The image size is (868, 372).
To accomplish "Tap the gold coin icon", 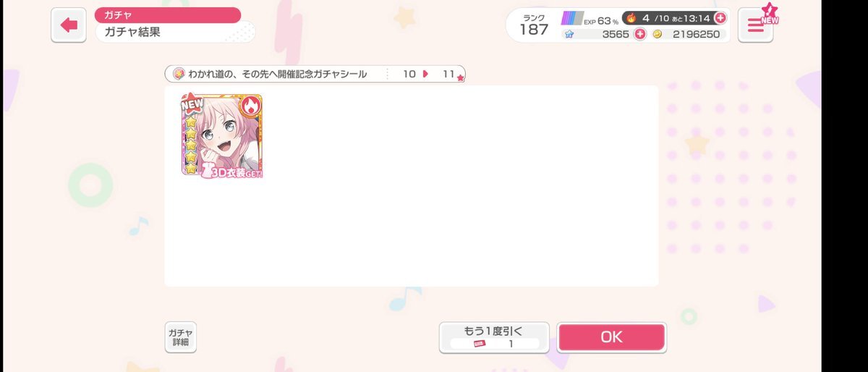I will pyautogui.click(x=658, y=34).
